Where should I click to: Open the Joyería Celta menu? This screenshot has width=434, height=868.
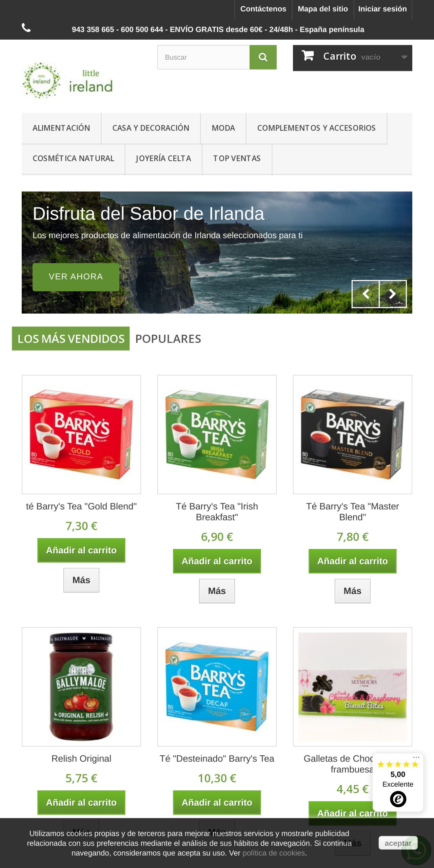click(163, 158)
